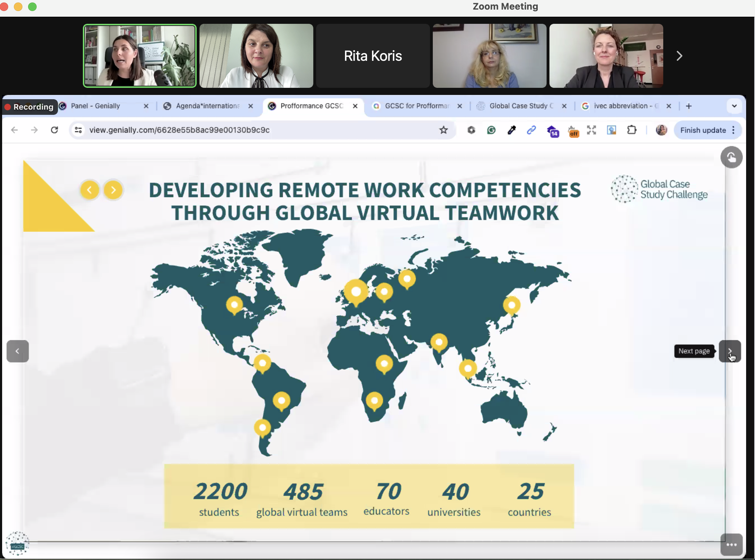
Task: Expand the browser tab search dropdown
Action: [734, 106]
